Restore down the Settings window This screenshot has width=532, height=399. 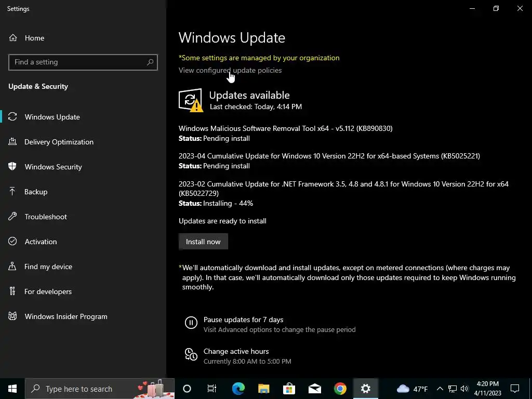pyautogui.click(x=496, y=8)
